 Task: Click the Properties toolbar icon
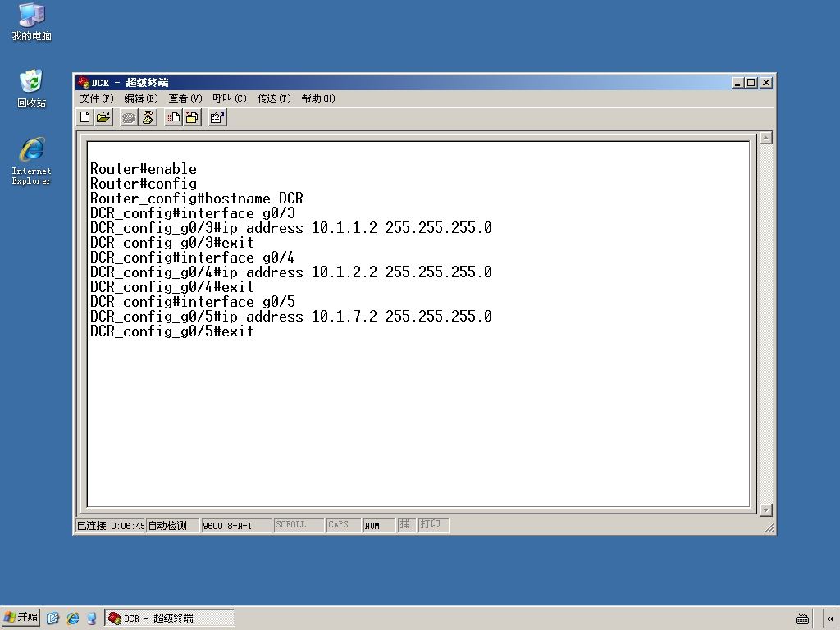pos(217,117)
